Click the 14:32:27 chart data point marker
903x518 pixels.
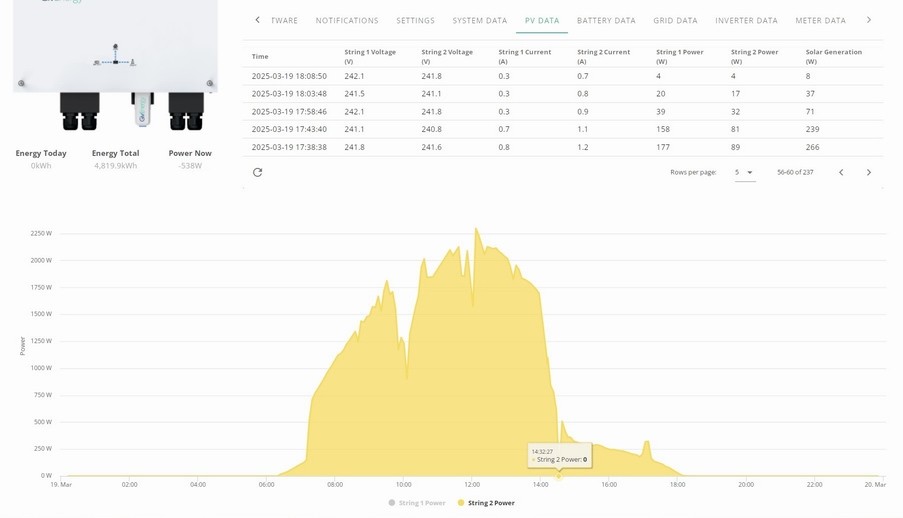click(x=558, y=476)
